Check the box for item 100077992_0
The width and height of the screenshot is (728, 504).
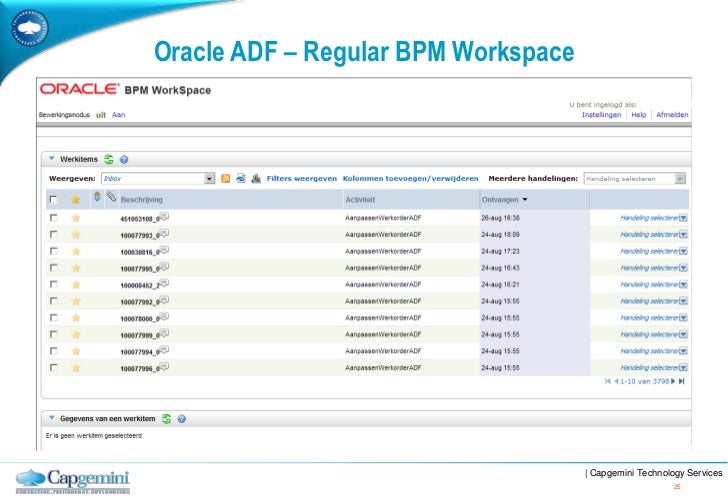tap(54, 301)
